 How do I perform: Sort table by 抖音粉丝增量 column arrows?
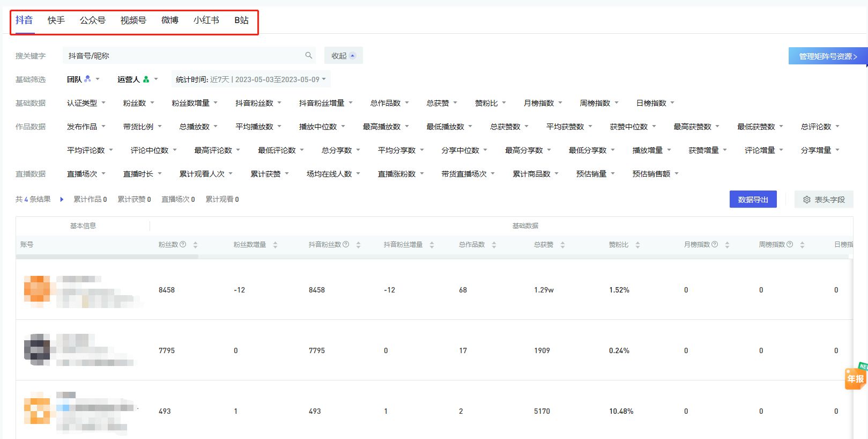click(x=432, y=245)
